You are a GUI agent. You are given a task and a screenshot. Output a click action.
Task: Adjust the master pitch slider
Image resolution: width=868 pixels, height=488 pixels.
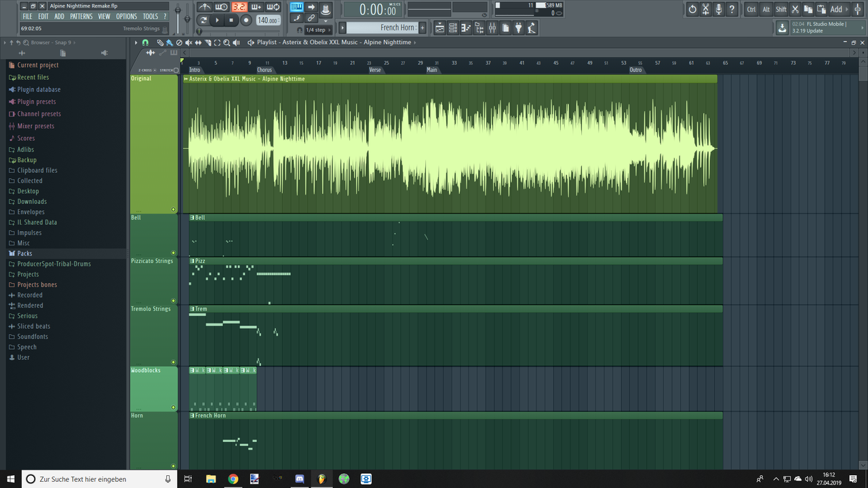tap(187, 19)
